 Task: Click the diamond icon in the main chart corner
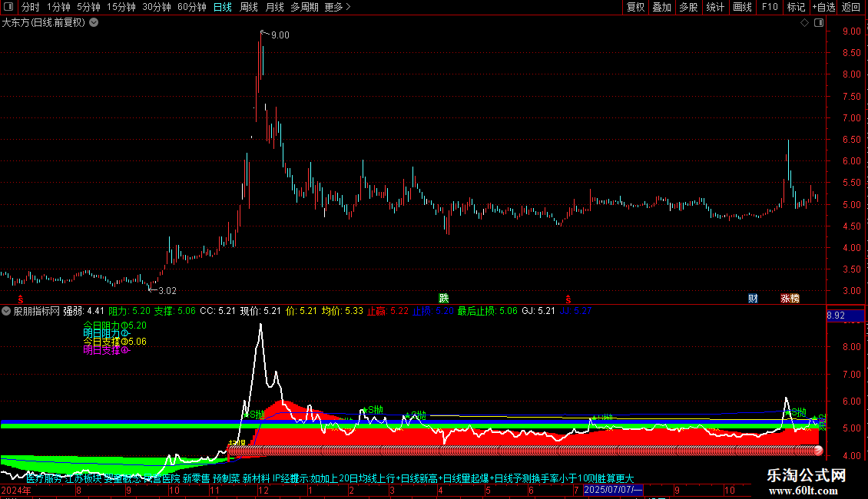tap(804, 23)
